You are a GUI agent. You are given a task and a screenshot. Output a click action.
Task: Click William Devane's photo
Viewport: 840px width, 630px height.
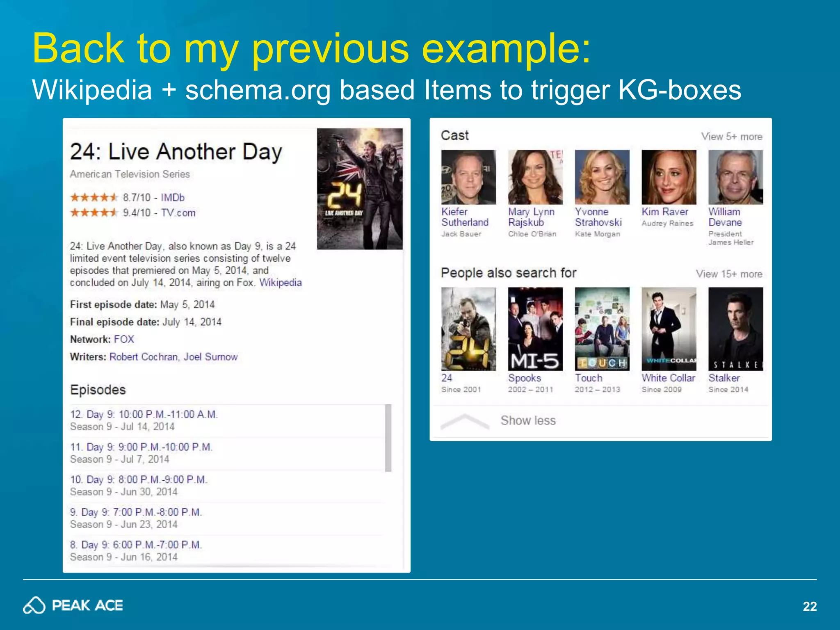coord(736,177)
